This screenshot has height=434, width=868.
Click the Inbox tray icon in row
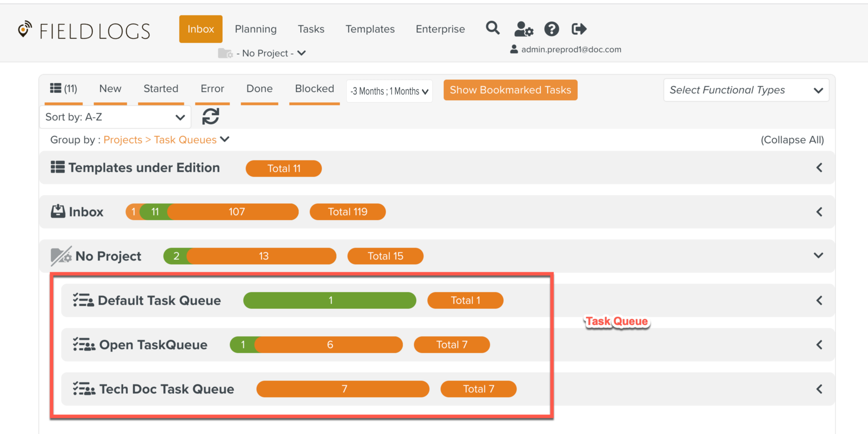pyautogui.click(x=58, y=211)
